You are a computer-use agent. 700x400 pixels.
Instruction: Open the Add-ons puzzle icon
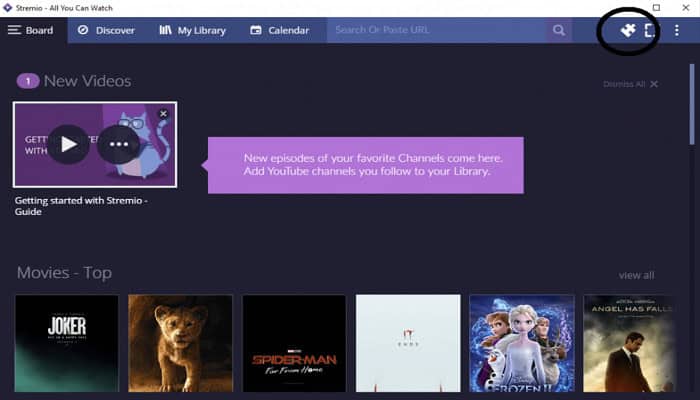point(628,30)
